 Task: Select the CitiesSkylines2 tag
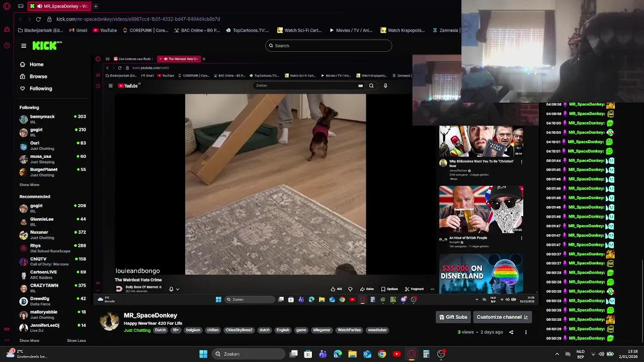tap(239, 330)
